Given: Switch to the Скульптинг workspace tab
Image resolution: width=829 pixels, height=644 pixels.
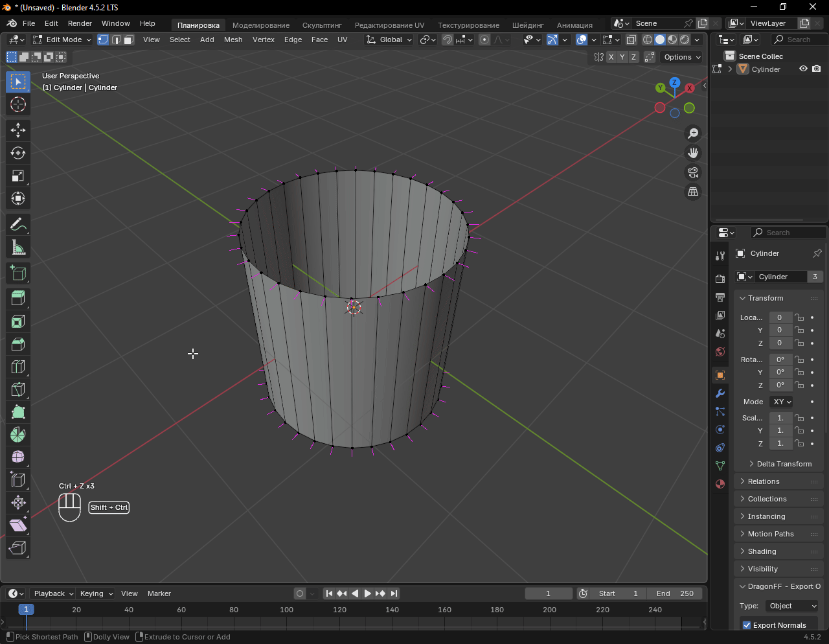Looking at the screenshot, I should tap(322, 25).
